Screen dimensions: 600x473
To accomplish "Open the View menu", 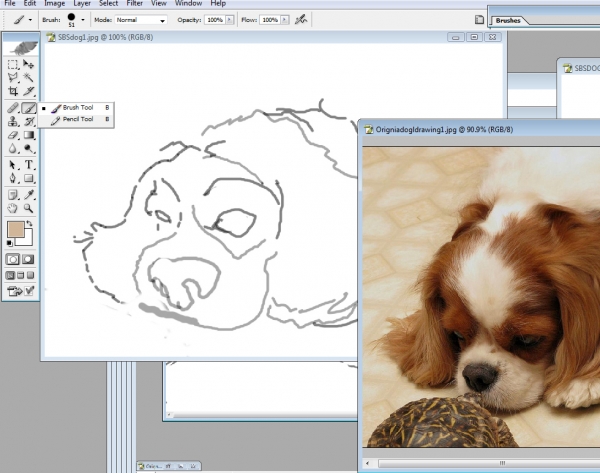I will point(158,3).
